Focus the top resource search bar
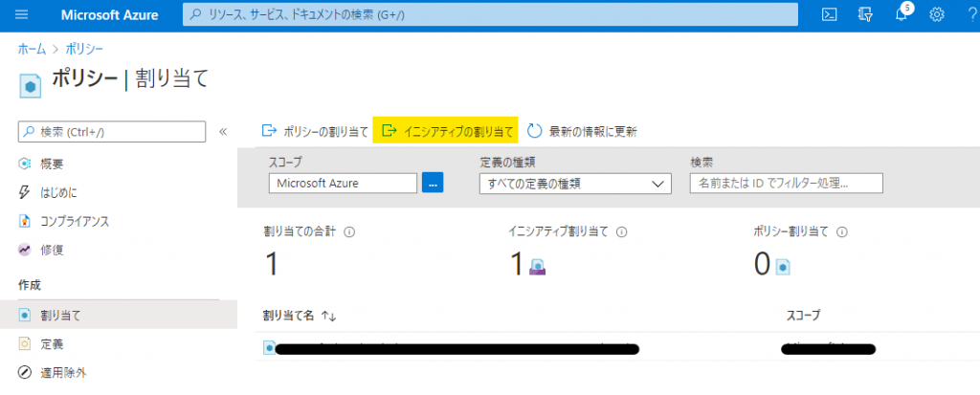The image size is (980, 395). 490,15
